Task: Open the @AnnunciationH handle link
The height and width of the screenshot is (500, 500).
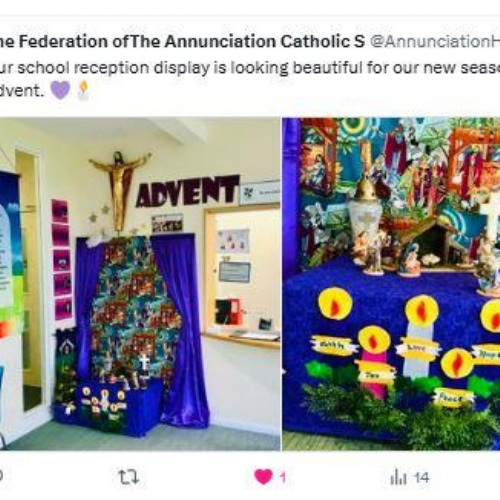Action: coord(434,42)
